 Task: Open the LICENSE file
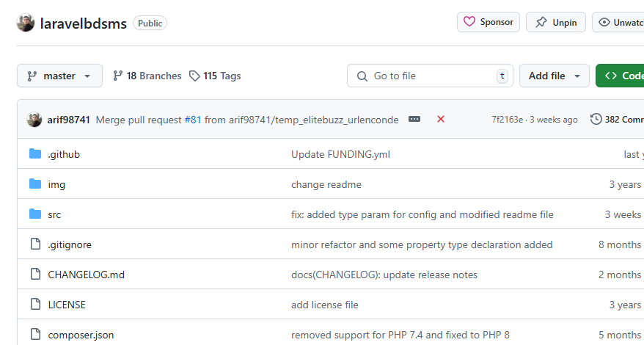click(x=67, y=305)
